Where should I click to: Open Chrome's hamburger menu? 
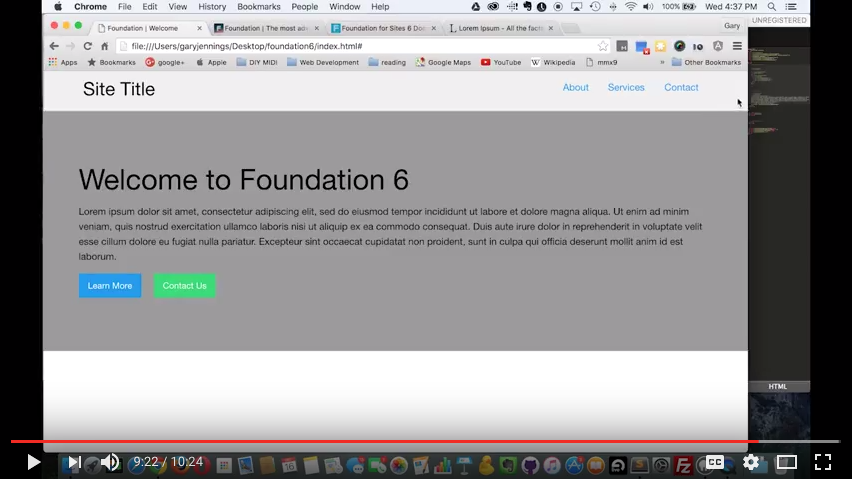(737, 46)
